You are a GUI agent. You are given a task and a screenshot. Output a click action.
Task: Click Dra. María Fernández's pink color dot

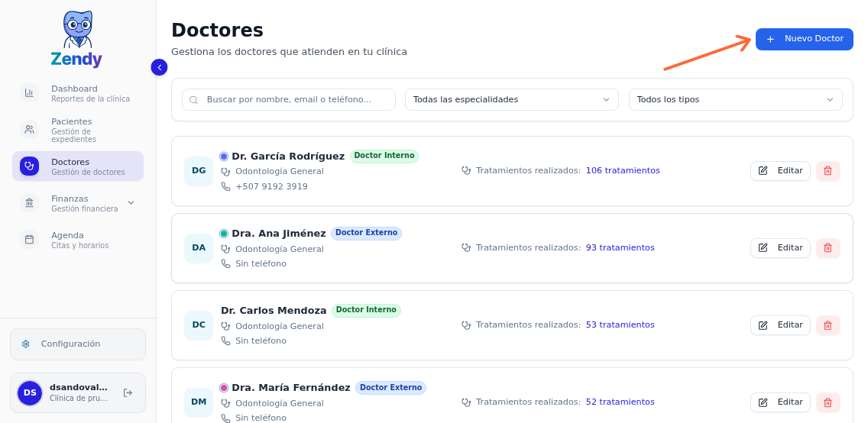click(x=224, y=388)
